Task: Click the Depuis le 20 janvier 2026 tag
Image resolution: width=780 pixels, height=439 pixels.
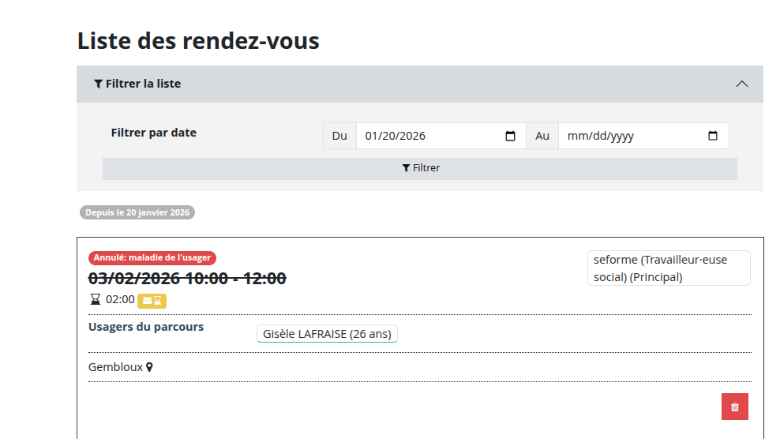Action: (x=137, y=213)
